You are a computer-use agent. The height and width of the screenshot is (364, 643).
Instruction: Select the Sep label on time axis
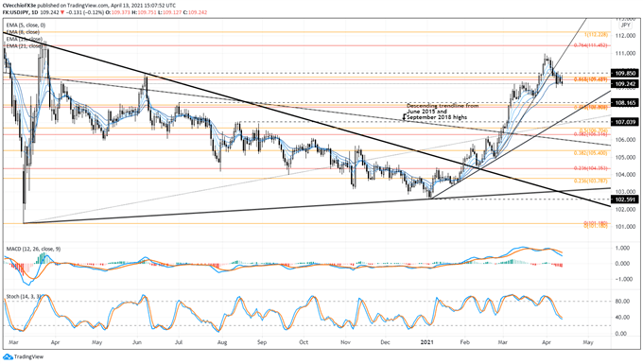pos(262,342)
